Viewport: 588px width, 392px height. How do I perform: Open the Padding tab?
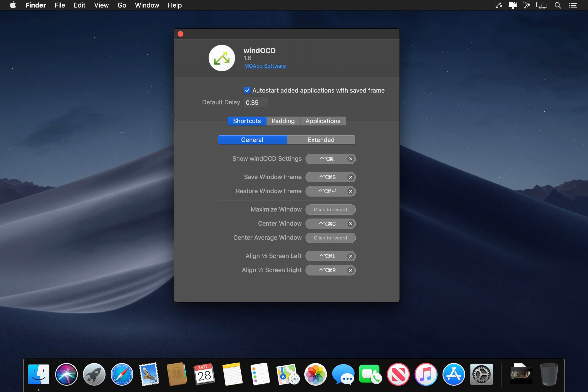283,121
